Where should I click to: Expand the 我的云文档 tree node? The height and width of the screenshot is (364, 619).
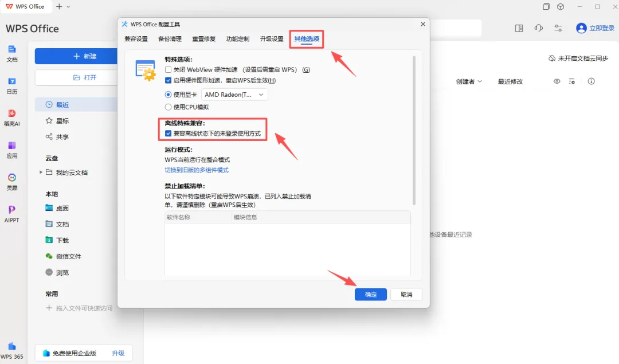pyautogui.click(x=41, y=172)
